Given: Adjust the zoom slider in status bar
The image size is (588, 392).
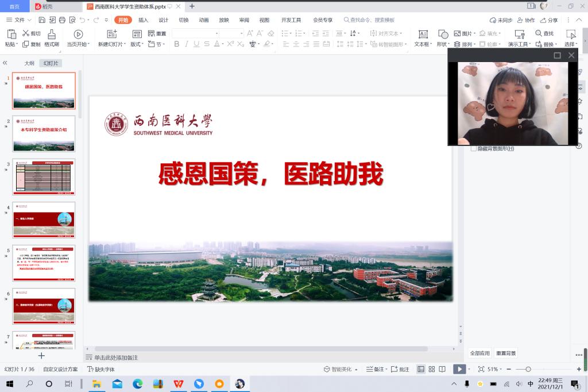Looking at the screenshot, I should tap(528, 369).
